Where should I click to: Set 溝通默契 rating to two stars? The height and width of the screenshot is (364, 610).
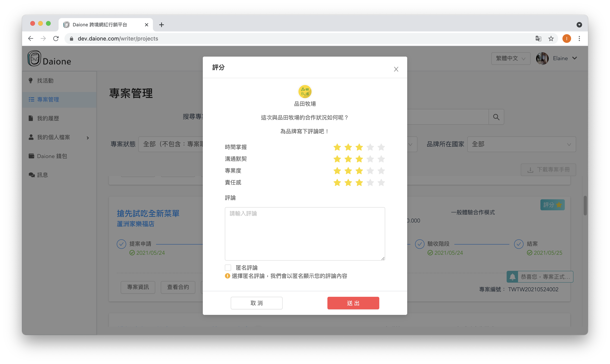click(348, 159)
